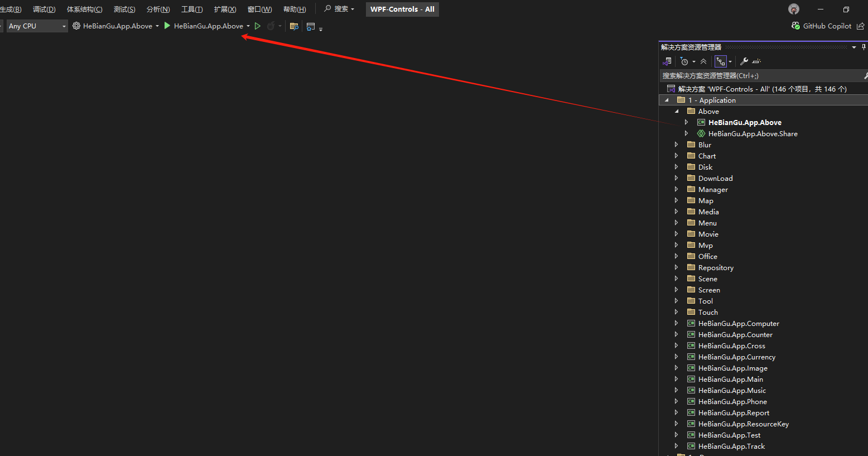Select the Screen folder
This screenshot has height=456, width=868.
click(709, 290)
